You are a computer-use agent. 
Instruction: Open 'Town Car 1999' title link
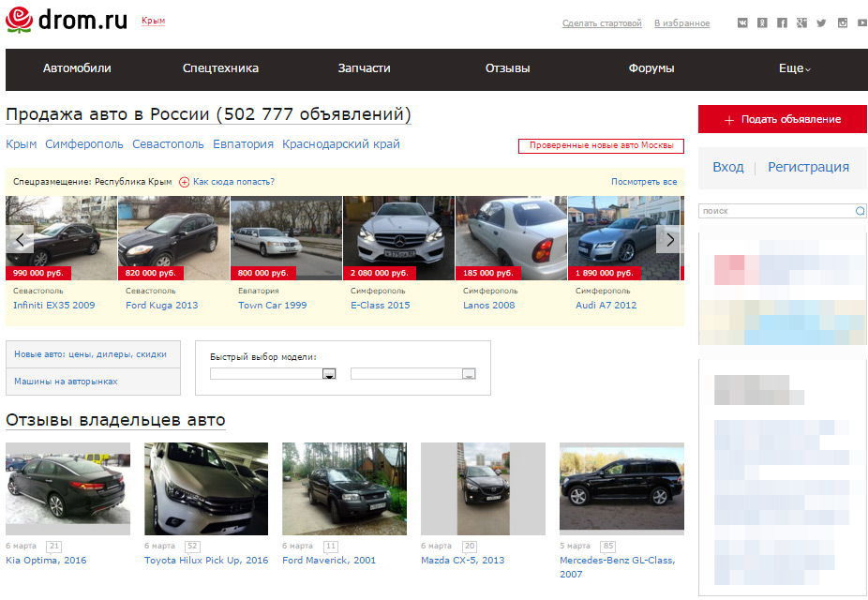pyautogui.click(x=273, y=305)
